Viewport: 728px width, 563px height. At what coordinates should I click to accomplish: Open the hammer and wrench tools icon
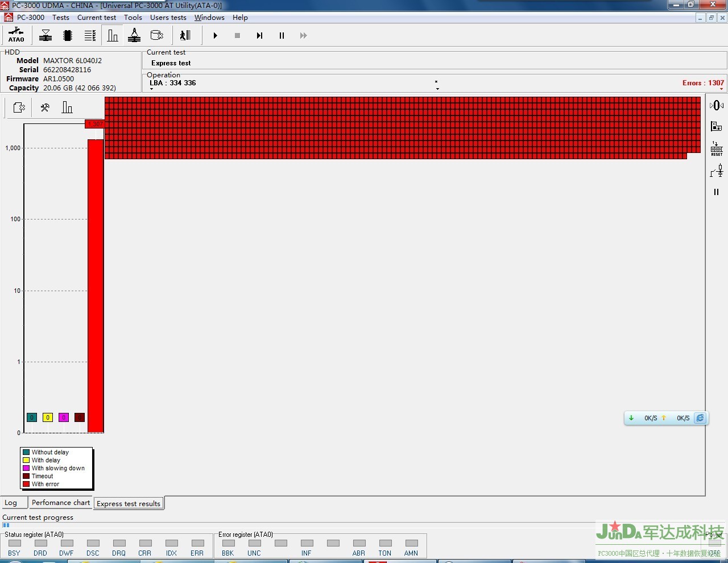[x=45, y=107]
